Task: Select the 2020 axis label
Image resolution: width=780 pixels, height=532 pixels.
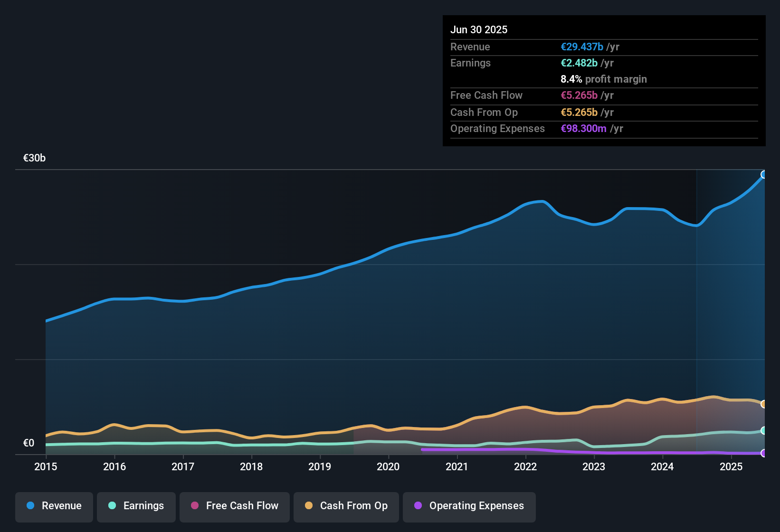Action: tap(389, 467)
